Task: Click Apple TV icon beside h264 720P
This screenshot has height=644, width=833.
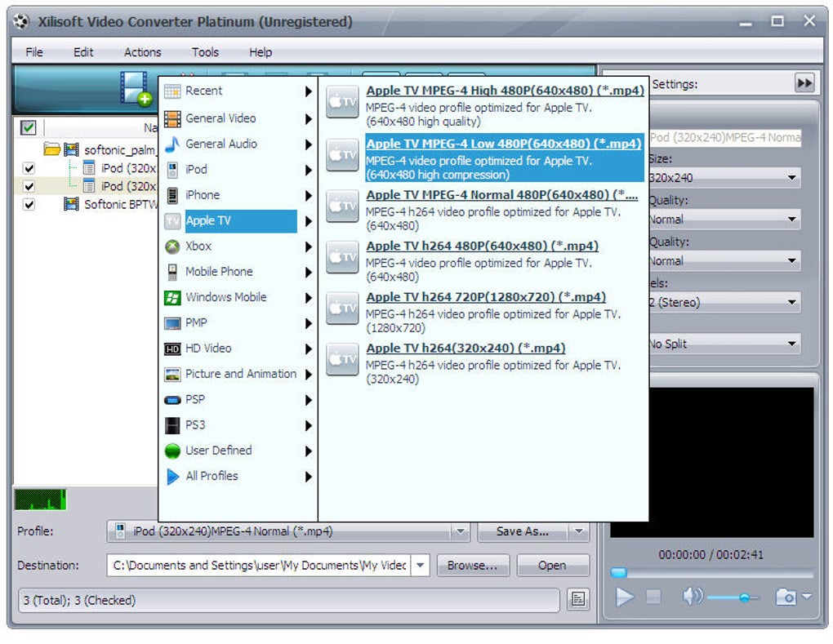Action: coord(342,308)
